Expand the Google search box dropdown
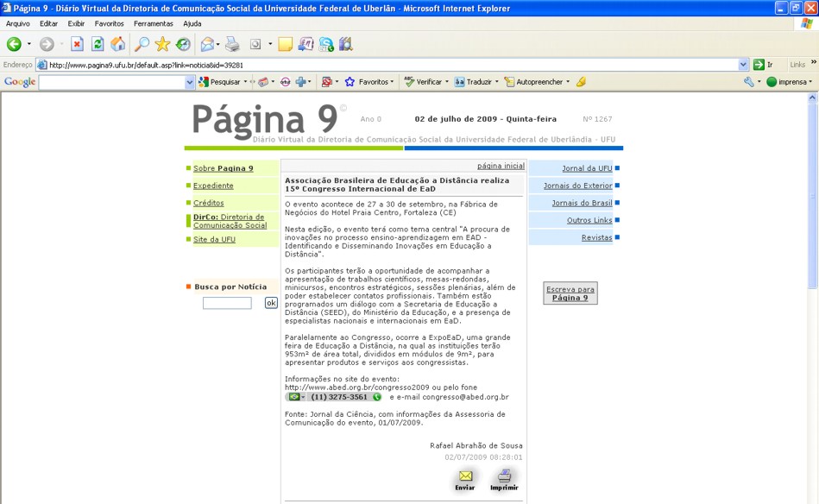819x504 pixels. tap(190, 83)
